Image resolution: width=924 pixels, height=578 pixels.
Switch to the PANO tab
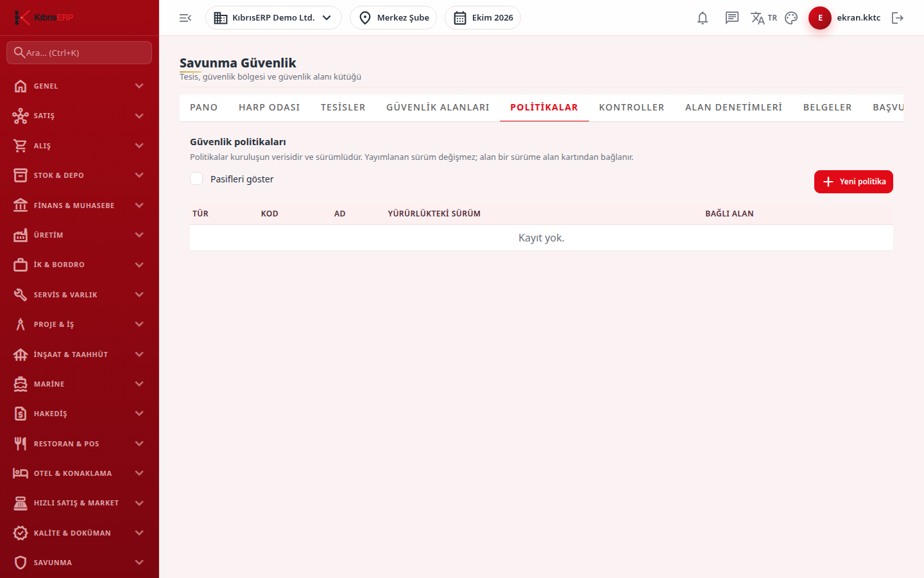[x=204, y=107]
